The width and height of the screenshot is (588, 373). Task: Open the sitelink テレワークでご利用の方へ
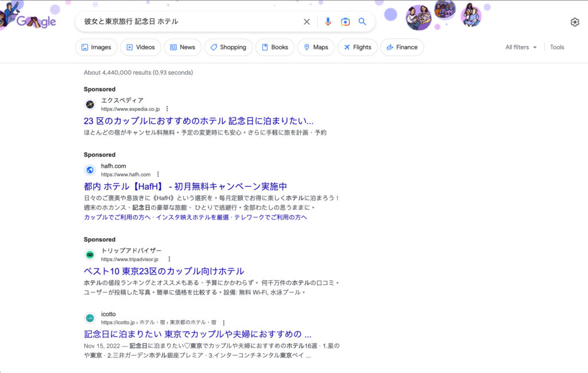click(x=270, y=217)
